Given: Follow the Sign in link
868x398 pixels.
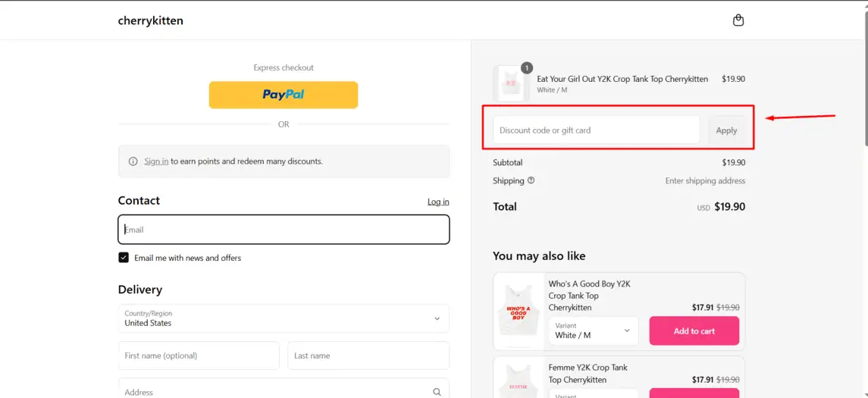Looking at the screenshot, I should click(156, 161).
